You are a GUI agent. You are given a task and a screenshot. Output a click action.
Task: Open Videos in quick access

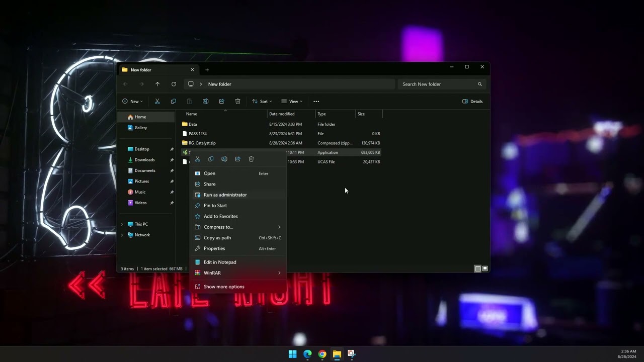pos(146,203)
